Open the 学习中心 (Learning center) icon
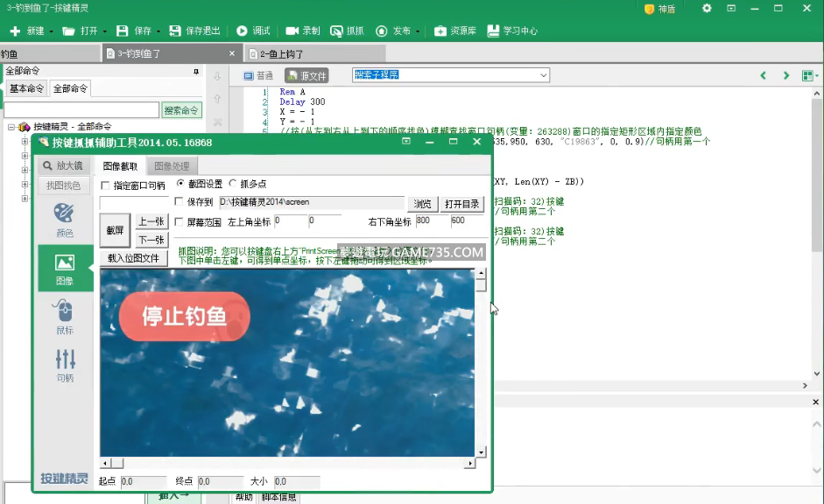 (493, 31)
